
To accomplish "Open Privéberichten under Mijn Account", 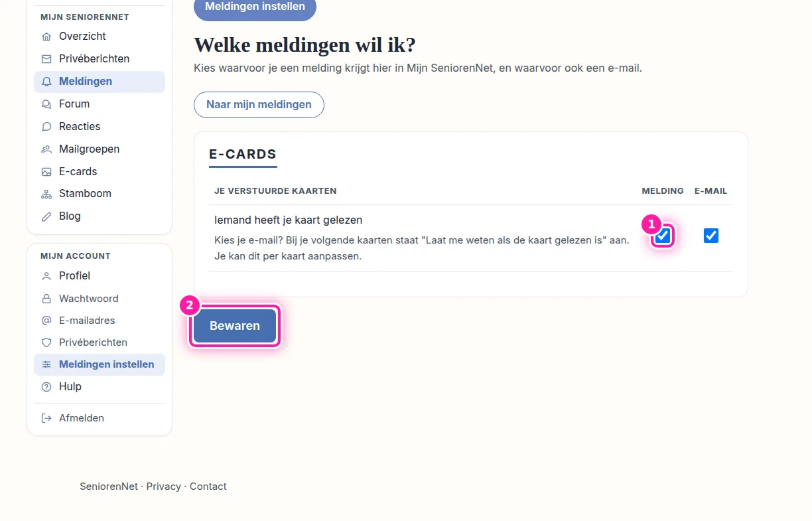I will pyautogui.click(x=100, y=342).
